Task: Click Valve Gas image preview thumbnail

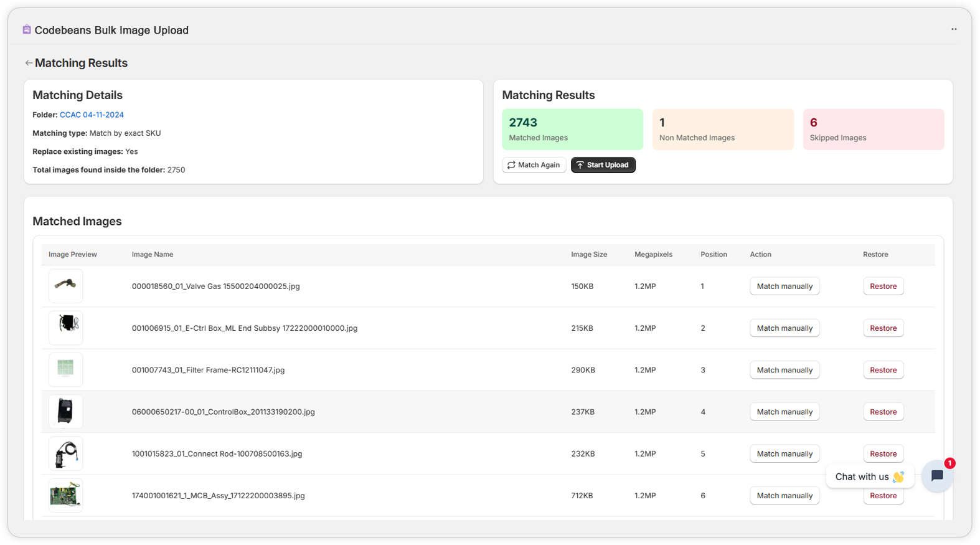Action: click(65, 286)
